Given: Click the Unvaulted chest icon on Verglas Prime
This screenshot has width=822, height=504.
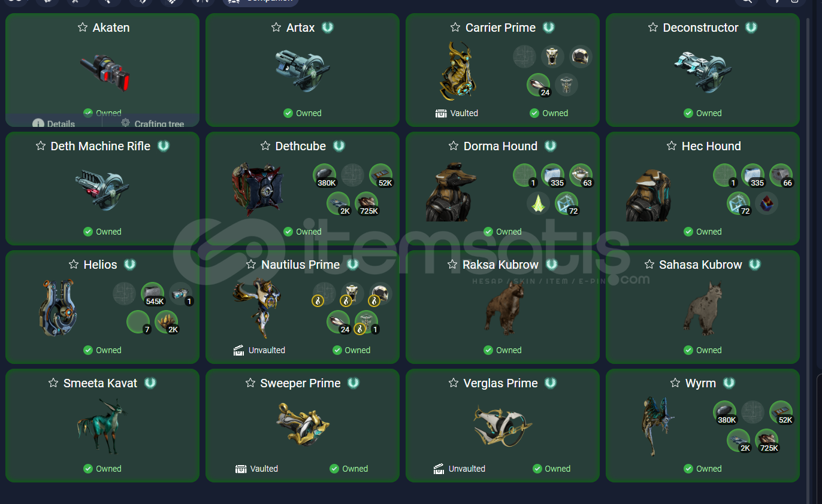Looking at the screenshot, I should pos(439,469).
